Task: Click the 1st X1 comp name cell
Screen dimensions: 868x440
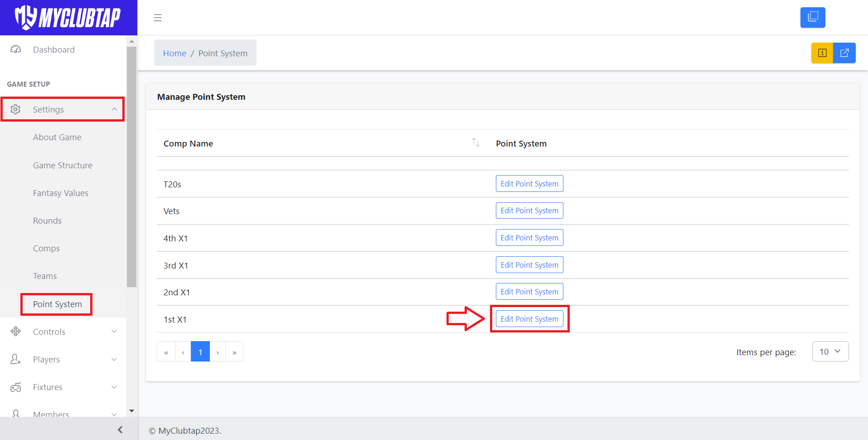Action: pyautogui.click(x=175, y=319)
